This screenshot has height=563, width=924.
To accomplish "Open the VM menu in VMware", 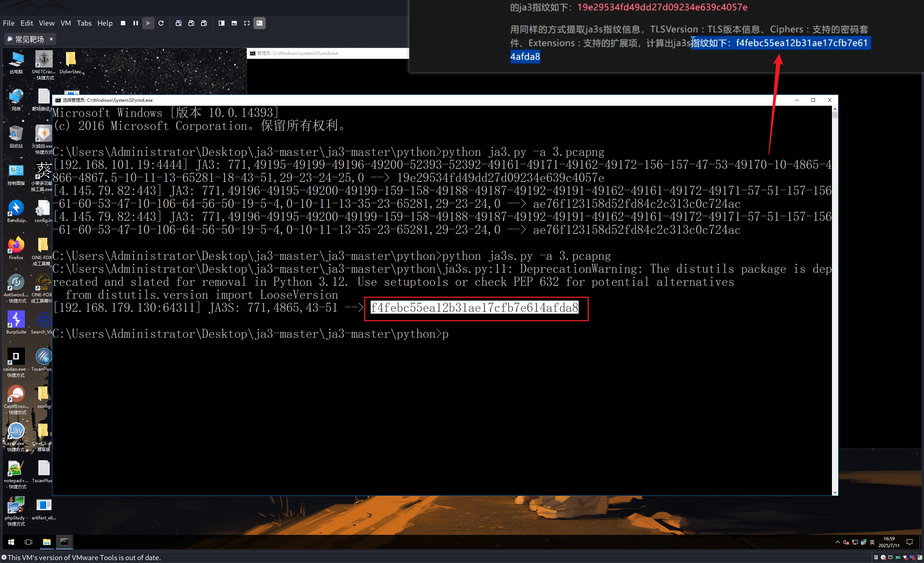I will tap(66, 23).
